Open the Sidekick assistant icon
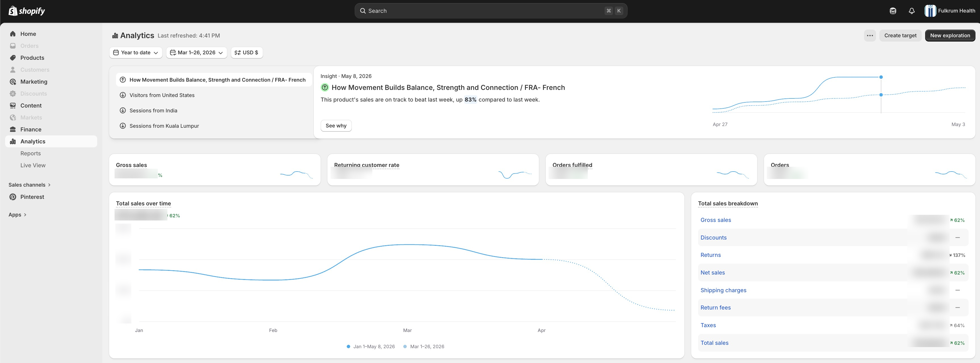980x363 pixels. (893, 11)
